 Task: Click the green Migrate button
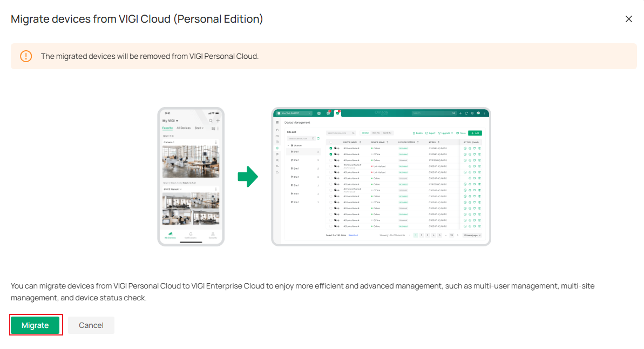tap(35, 325)
